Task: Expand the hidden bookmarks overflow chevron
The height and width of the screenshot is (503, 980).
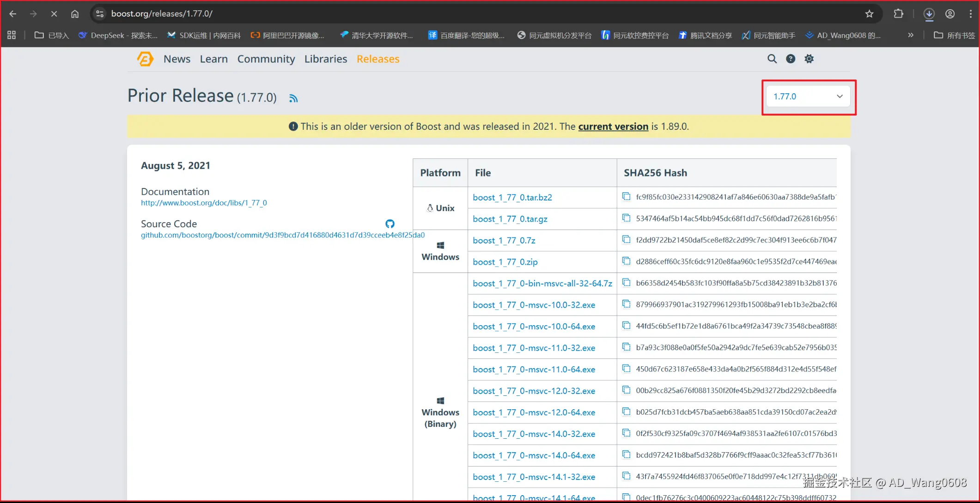Action: (x=910, y=35)
